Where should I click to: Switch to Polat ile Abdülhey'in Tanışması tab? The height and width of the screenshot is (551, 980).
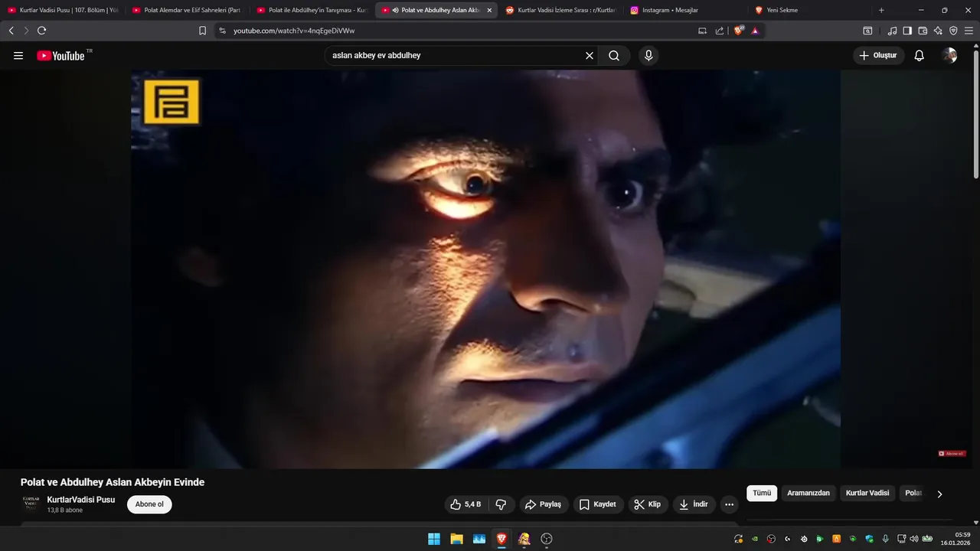click(312, 10)
